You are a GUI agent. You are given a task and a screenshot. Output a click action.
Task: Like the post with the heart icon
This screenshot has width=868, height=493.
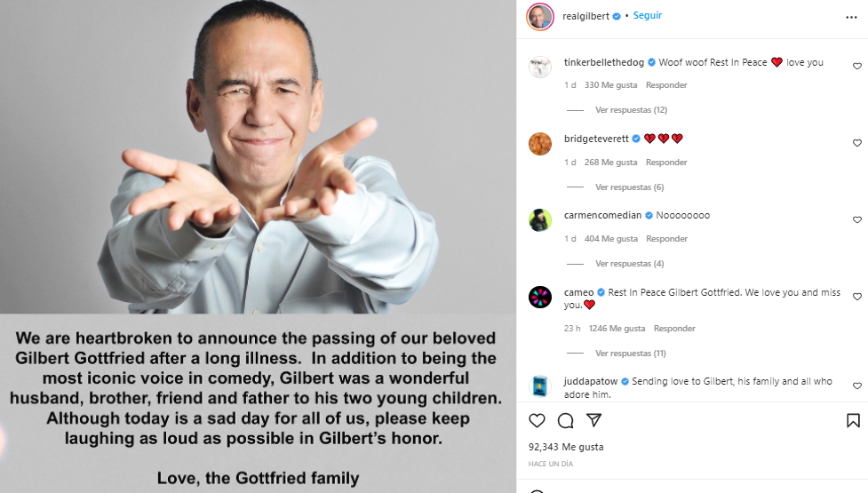[537, 421]
